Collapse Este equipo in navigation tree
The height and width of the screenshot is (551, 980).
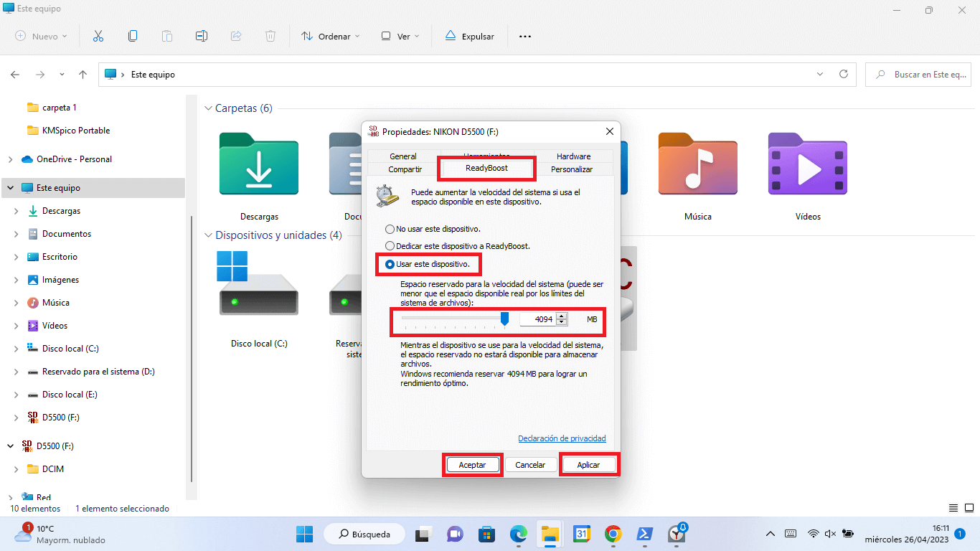tap(10, 188)
